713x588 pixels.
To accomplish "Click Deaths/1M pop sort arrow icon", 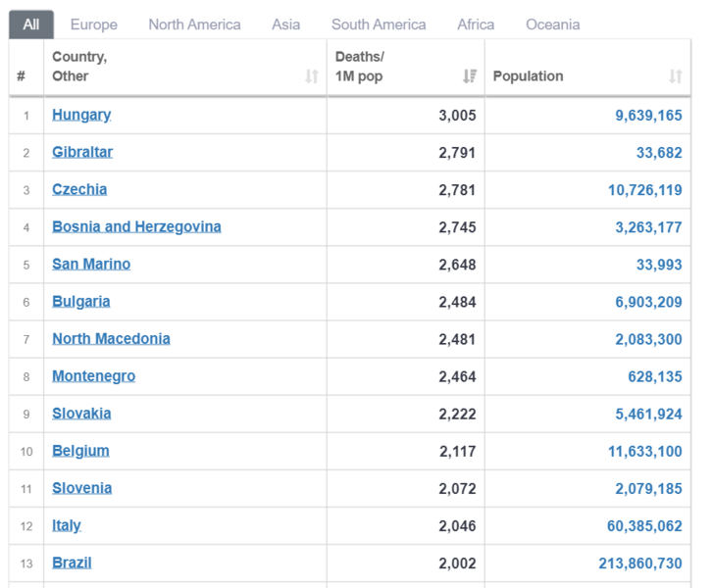I will (x=469, y=76).
